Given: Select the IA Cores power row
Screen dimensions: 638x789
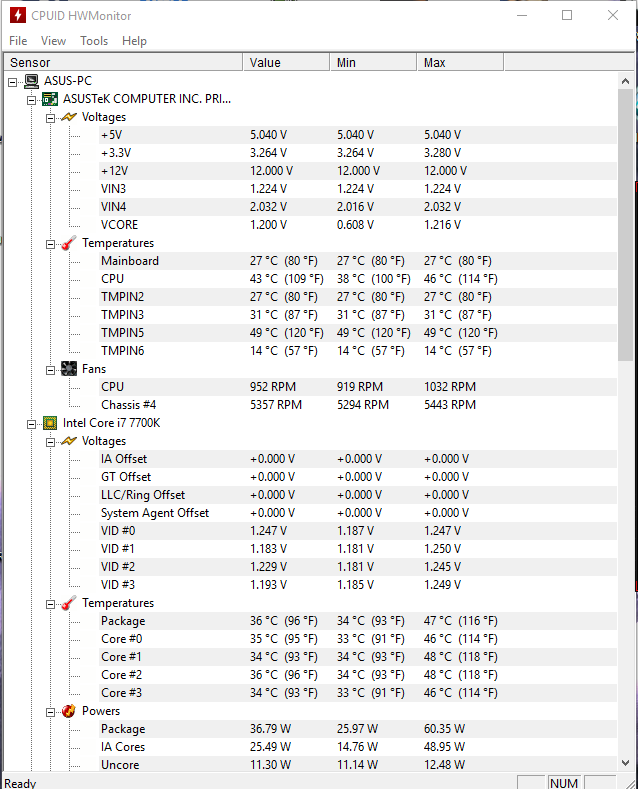Looking at the screenshot, I should coord(358,747).
